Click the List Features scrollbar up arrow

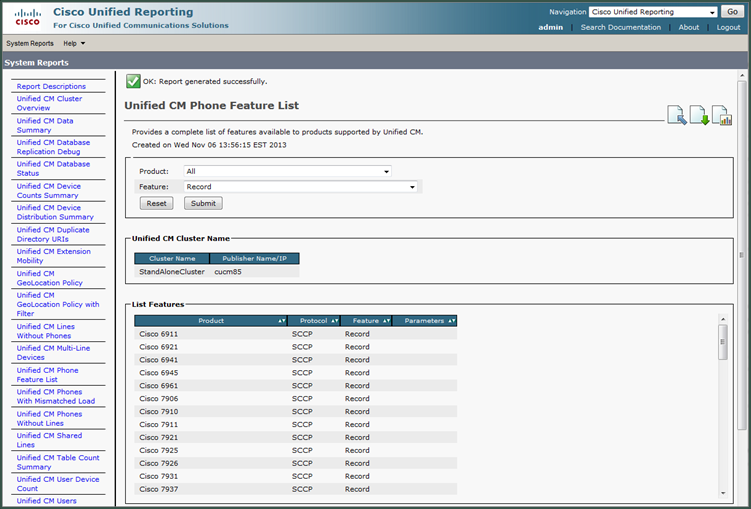point(723,319)
